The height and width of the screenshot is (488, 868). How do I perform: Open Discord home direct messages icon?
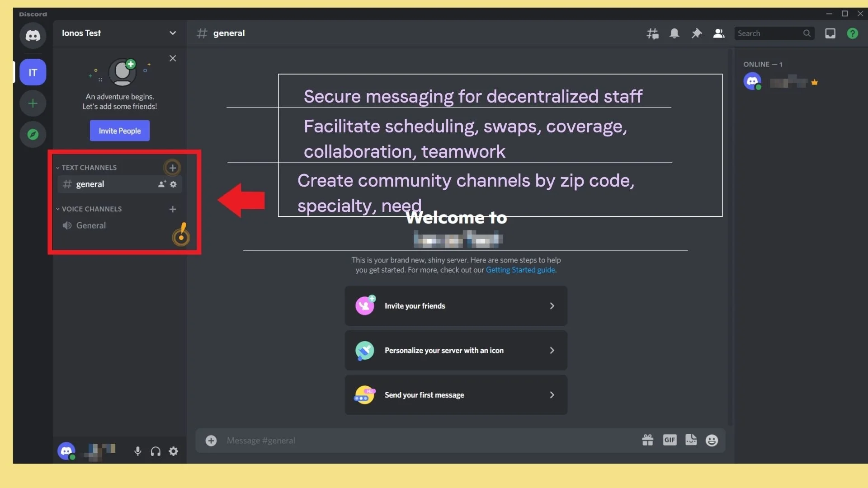coord(33,35)
